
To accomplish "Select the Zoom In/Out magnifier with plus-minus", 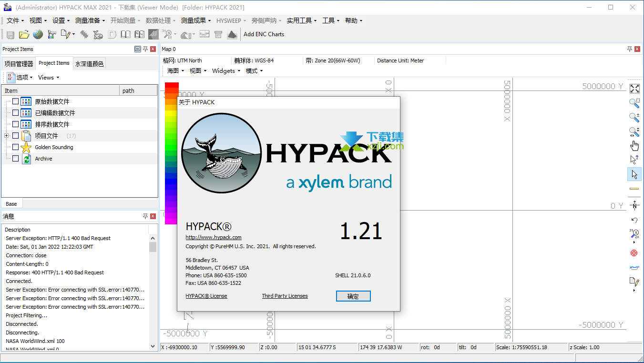I will click(x=634, y=117).
